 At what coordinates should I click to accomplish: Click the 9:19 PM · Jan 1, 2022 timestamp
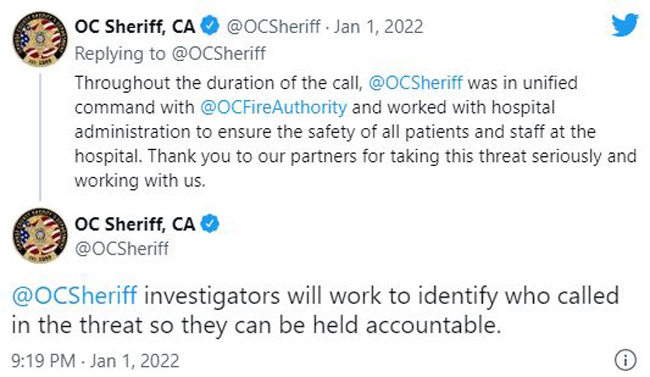[x=95, y=360]
